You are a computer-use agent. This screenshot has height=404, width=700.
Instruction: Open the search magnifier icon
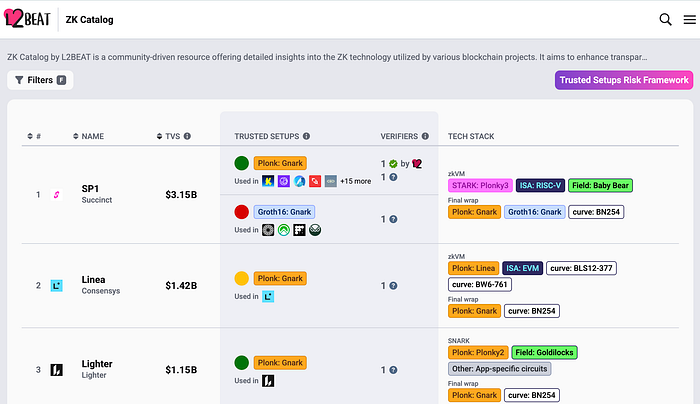pyautogui.click(x=666, y=19)
